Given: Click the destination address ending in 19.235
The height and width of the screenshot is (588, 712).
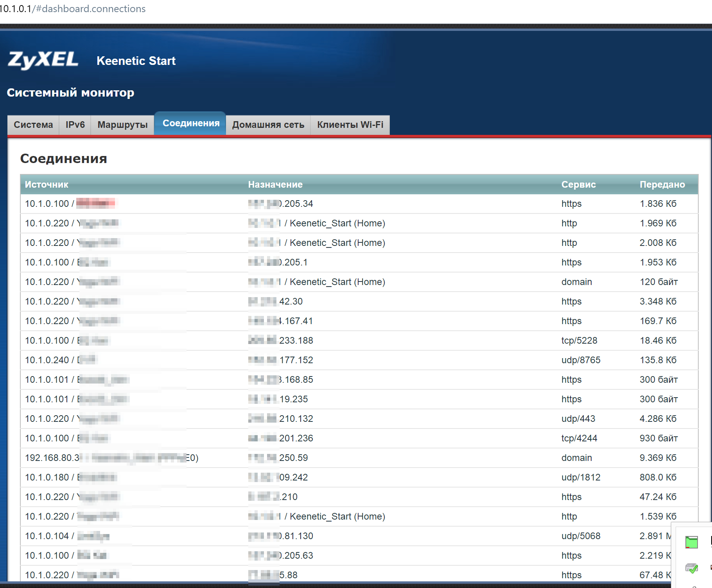Looking at the screenshot, I should coord(278,399).
